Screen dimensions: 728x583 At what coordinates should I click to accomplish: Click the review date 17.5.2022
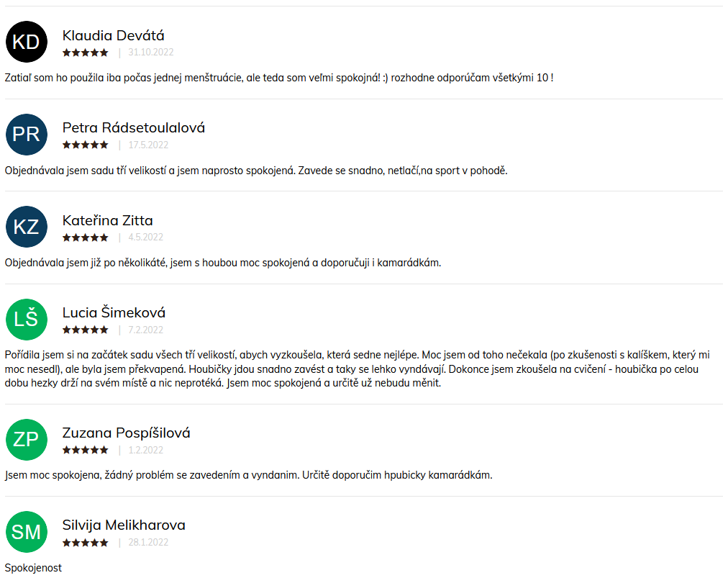(x=148, y=145)
